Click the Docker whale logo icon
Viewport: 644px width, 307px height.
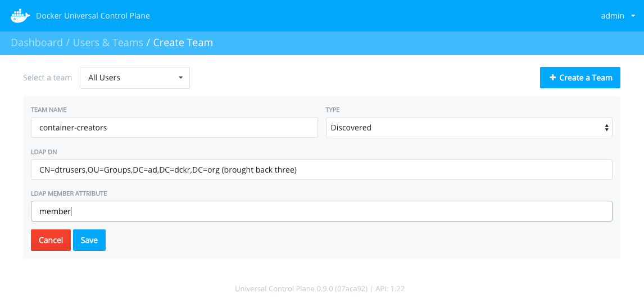pyautogui.click(x=21, y=16)
